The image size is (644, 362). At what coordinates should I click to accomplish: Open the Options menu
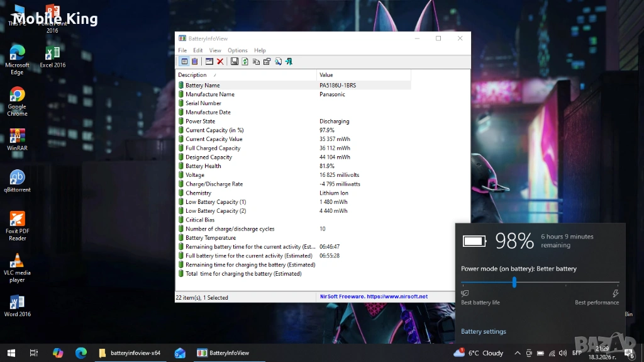[x=237, y=50]
